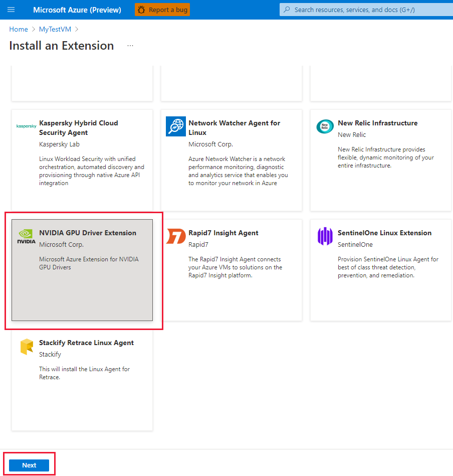The image size is (453, 476).
Task: Open the MyTestVM breadcrumb link
Action: click(x=55, y=29)
